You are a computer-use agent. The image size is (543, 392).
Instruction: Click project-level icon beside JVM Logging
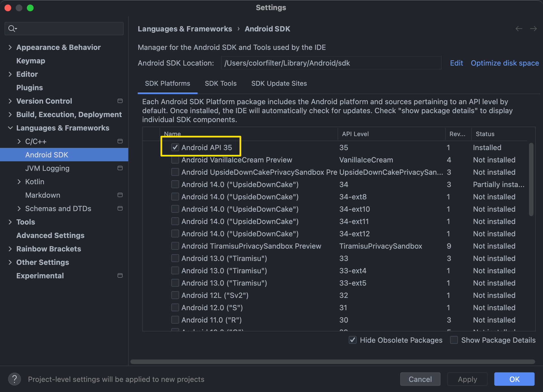120,168
